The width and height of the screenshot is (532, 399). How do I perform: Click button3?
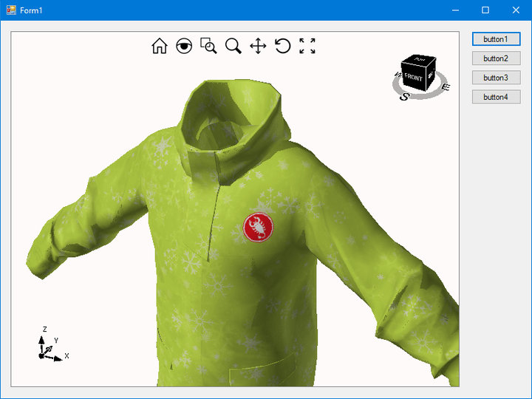coord(496,78)
